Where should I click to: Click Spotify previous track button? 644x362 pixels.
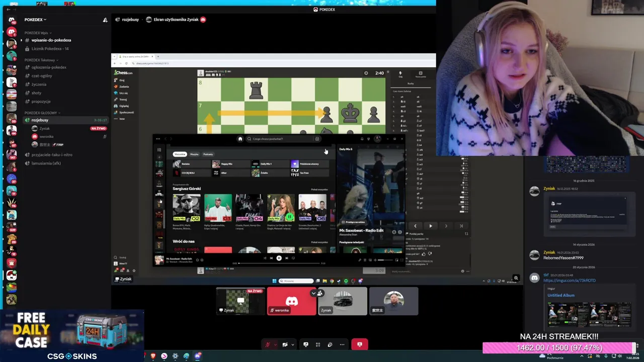click(272, 258)
